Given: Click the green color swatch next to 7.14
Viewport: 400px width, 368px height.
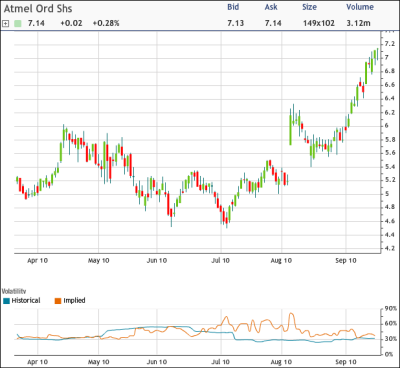Looking at the screenshot, I should pos(18,23).
